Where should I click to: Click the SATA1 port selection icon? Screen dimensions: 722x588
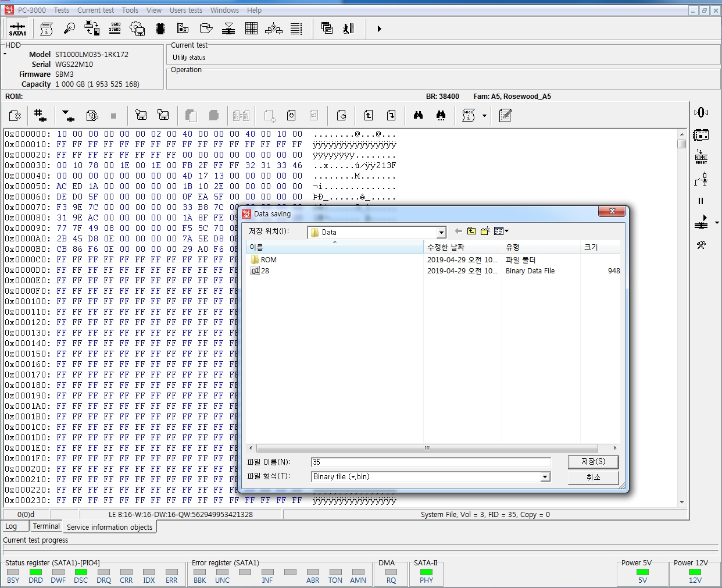click(x=17, y=28)
